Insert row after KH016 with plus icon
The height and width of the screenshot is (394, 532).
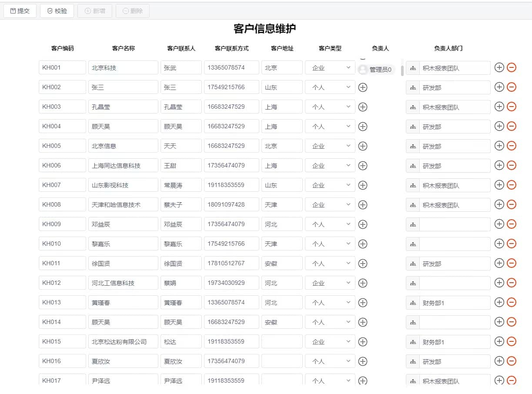(499, 361)
